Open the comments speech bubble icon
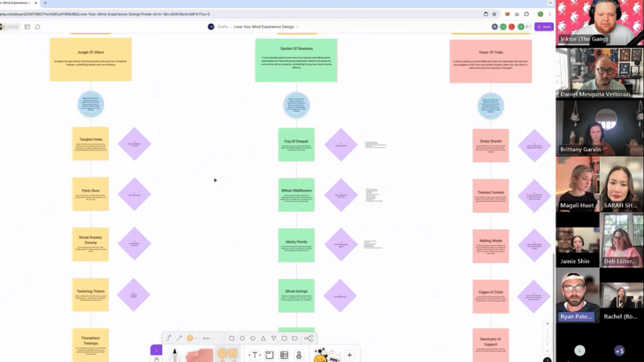This screenshot has width=644, height=362. (38, 27)
